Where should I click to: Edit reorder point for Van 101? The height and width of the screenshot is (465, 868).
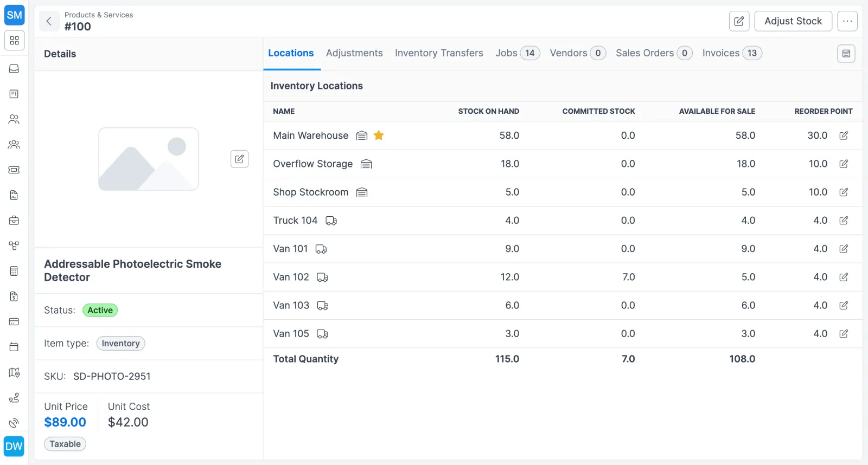click(x=844, y=249)
